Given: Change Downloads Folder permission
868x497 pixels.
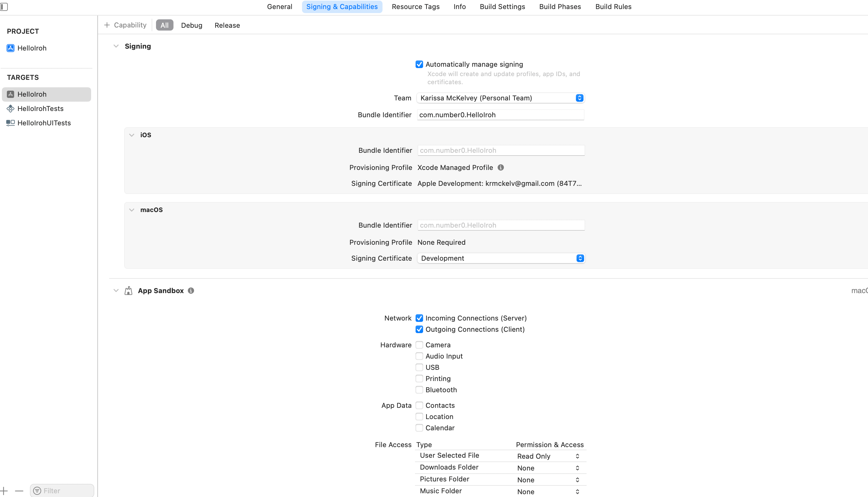Looking at the screenshot, I should [549, 468].
